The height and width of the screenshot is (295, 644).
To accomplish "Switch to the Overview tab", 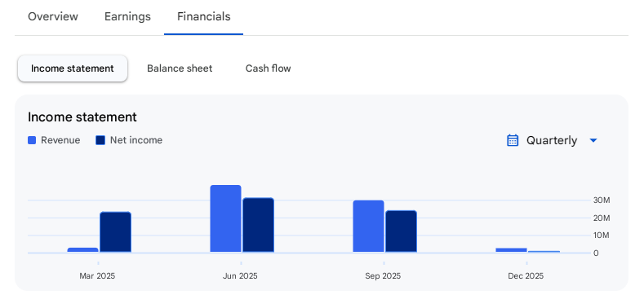I will pyautogui.click(x=52, y=17).
